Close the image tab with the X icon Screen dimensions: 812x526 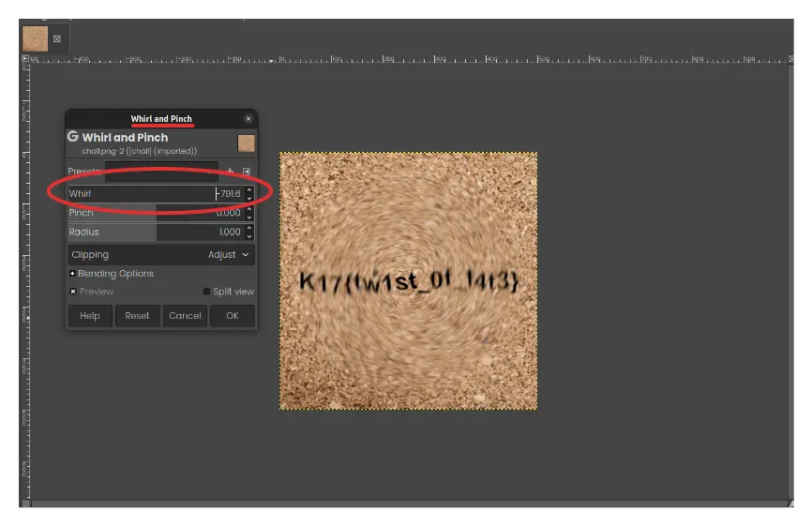57,38
